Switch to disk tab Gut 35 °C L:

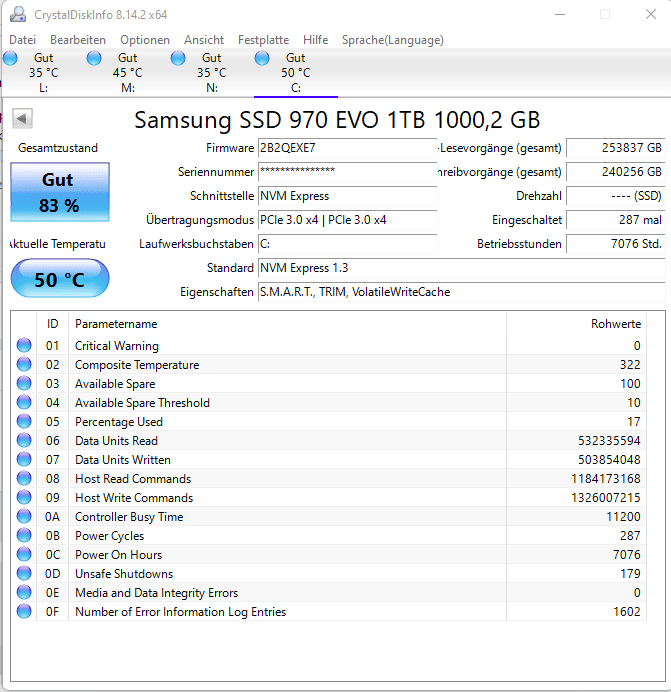coord(43,72)
